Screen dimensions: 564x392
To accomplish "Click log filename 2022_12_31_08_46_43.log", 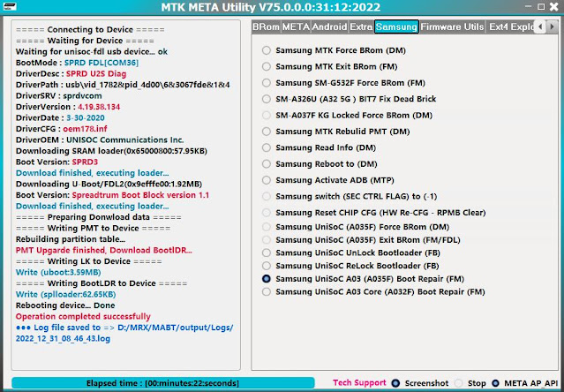I will (x=63, y=339).
